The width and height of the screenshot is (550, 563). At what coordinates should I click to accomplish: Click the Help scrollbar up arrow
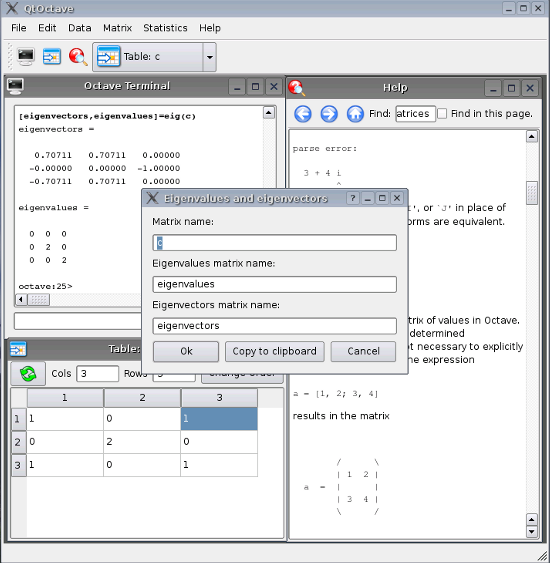[532, 137]
